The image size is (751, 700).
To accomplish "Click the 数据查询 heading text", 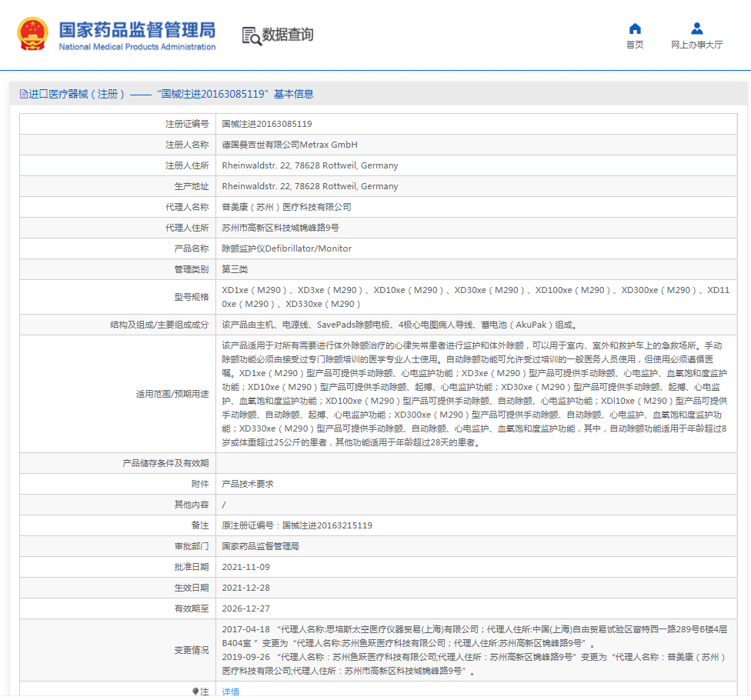I will pos(288,35).
